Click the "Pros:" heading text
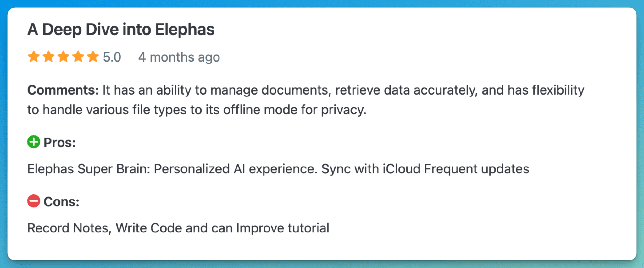This screenshot has width=644, height=268. (x=59, y=143)
